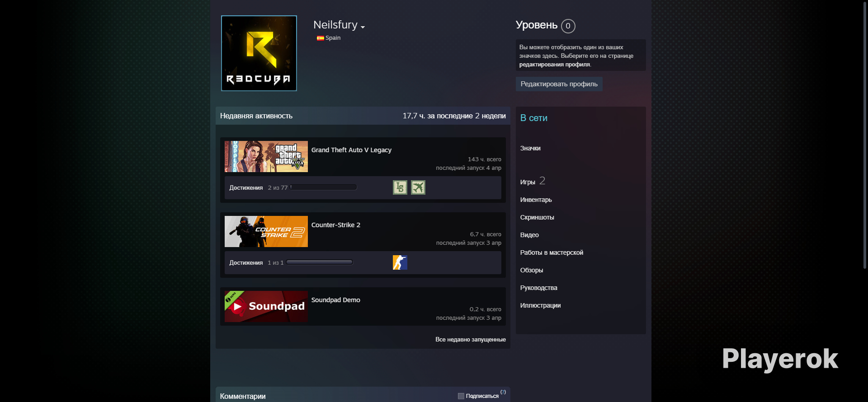Click the GTA V achievements progress bar
The image size is (868, 402).
pos(324,187)
